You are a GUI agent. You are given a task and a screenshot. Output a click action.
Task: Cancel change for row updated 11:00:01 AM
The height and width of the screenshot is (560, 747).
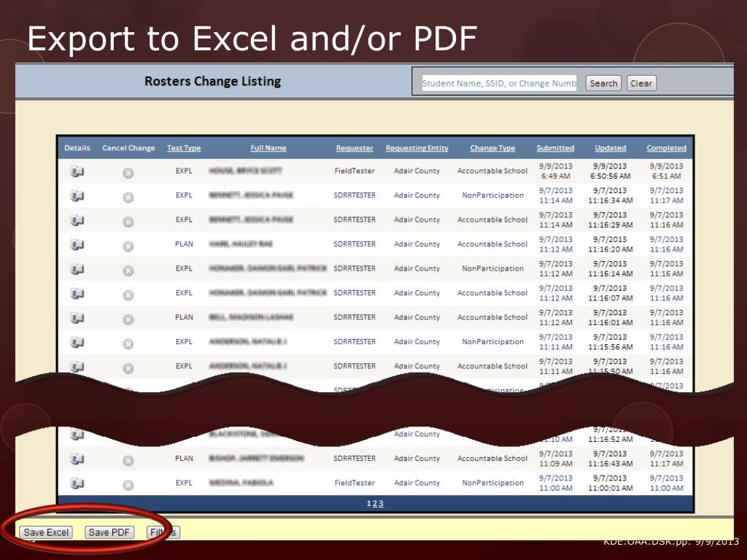[x=128, y=485]
